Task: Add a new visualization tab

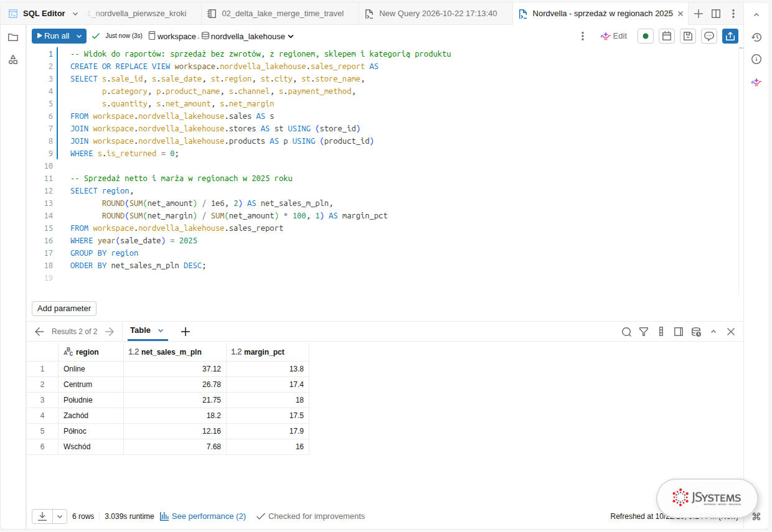Action: click(x=185, y=332)
